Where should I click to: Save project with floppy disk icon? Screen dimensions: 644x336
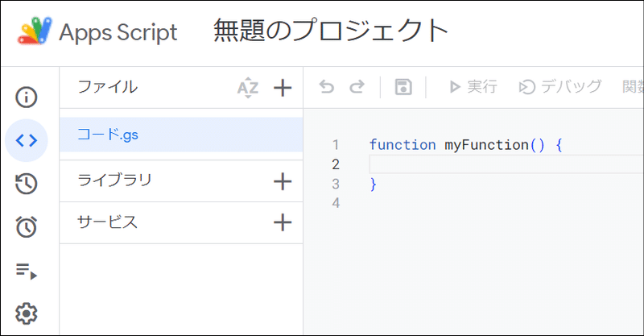403,87
